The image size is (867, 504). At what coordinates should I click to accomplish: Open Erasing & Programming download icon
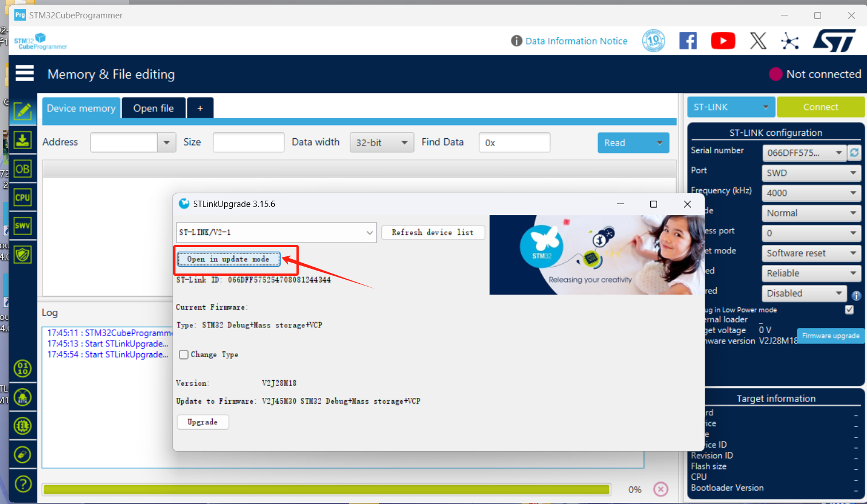click(x=23, y=140)
